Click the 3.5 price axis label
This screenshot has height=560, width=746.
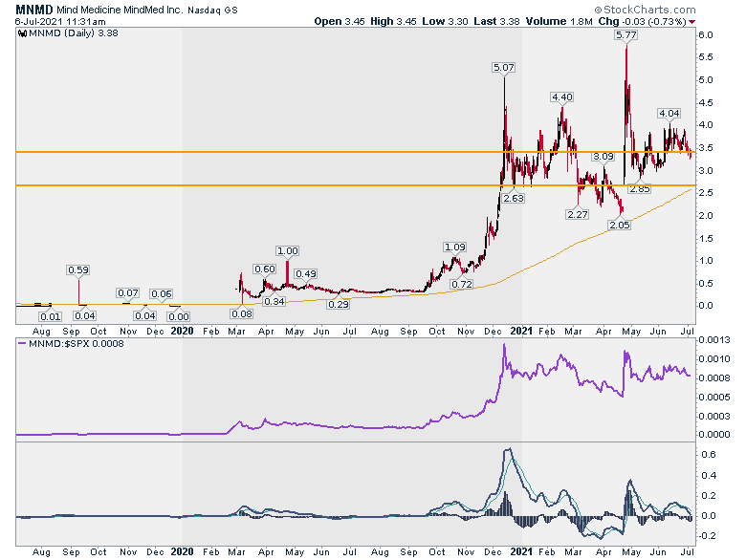pos(706,148)
